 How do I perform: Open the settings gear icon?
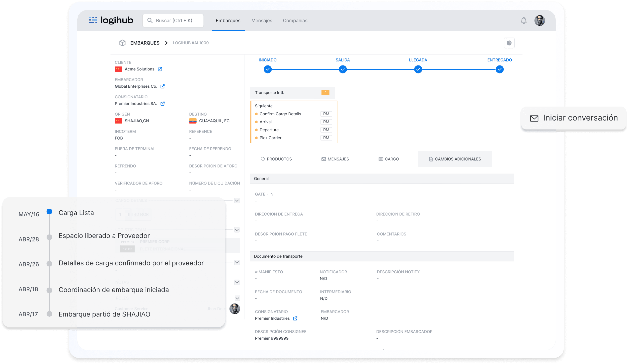pyautogui.click(x=509, y=43)
